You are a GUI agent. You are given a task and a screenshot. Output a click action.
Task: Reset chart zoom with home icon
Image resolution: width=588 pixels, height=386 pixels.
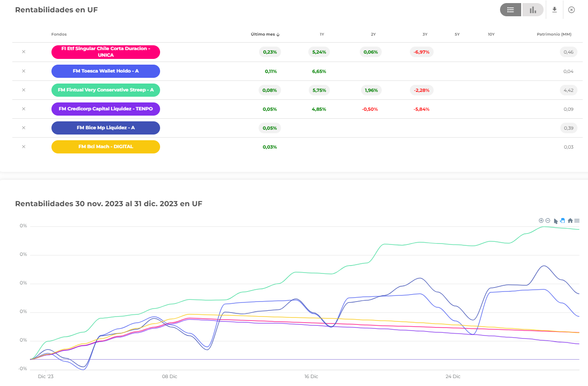pos(570,221)
